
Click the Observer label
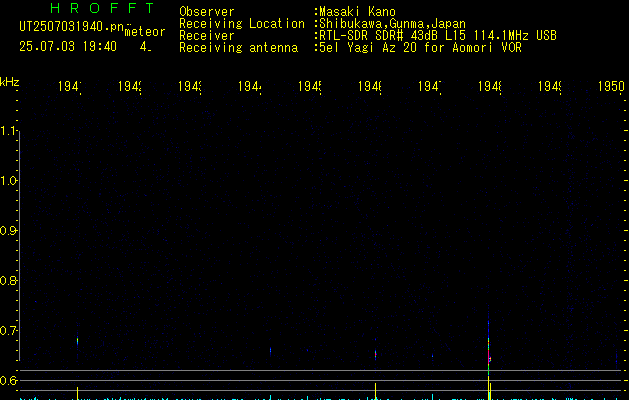207,12
